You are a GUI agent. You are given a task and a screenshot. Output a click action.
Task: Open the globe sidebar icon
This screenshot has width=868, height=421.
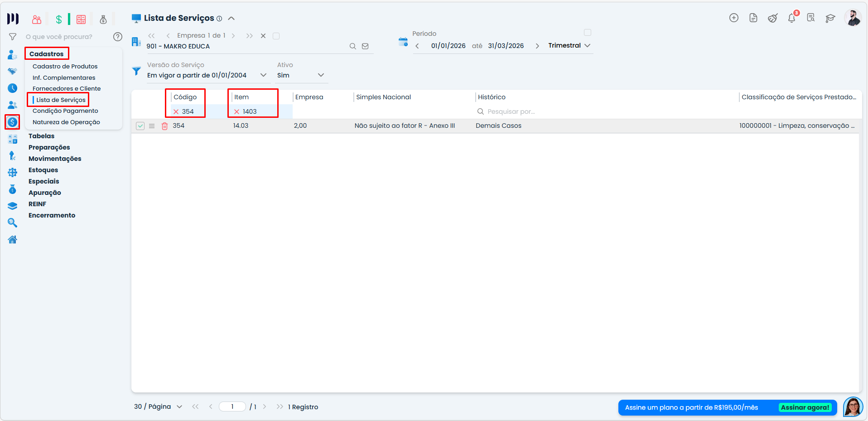pos(13,172)
